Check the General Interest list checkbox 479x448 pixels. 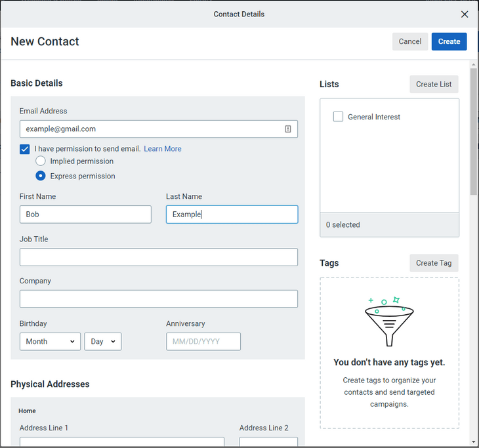338,117
